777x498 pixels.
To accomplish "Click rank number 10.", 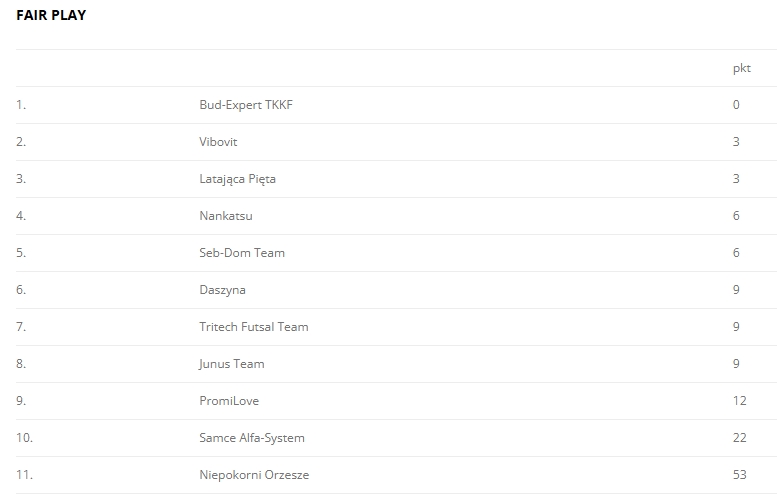I will [x=24, y=438].
